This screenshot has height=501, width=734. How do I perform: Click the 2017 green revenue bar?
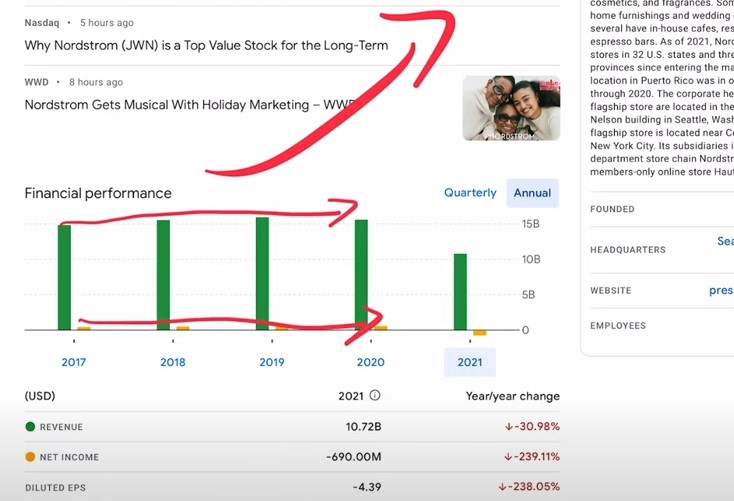pyautogui.click(x=65, y=277)
